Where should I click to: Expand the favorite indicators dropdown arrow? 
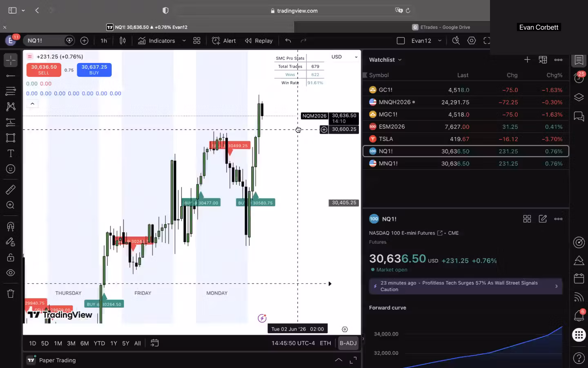pos(184,40)
